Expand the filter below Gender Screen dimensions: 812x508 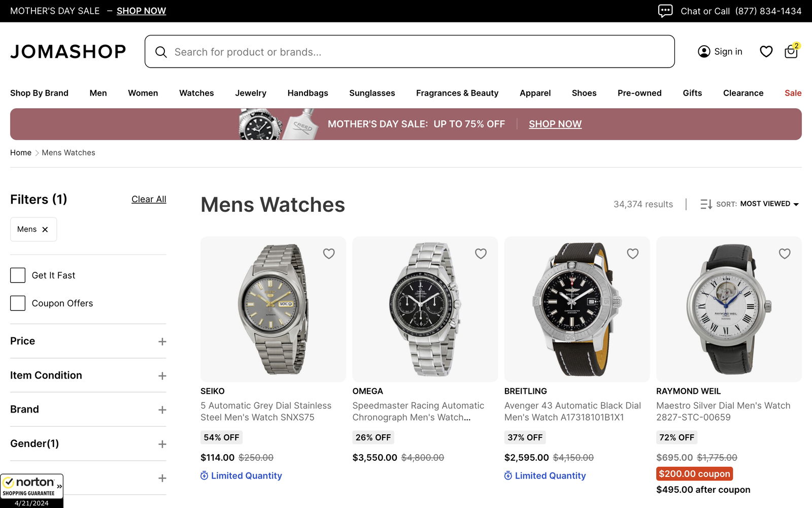click(x=162, y=478)
